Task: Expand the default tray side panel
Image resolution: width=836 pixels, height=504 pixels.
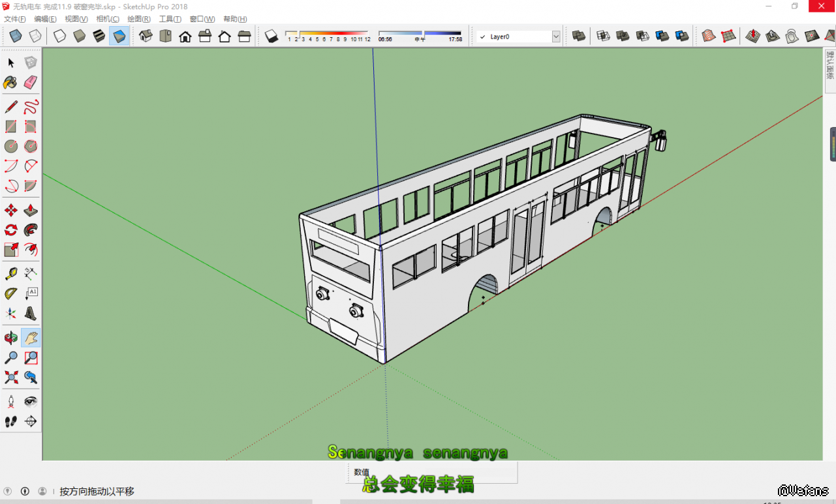Action: pyautogui.click(x=829, y=65)
